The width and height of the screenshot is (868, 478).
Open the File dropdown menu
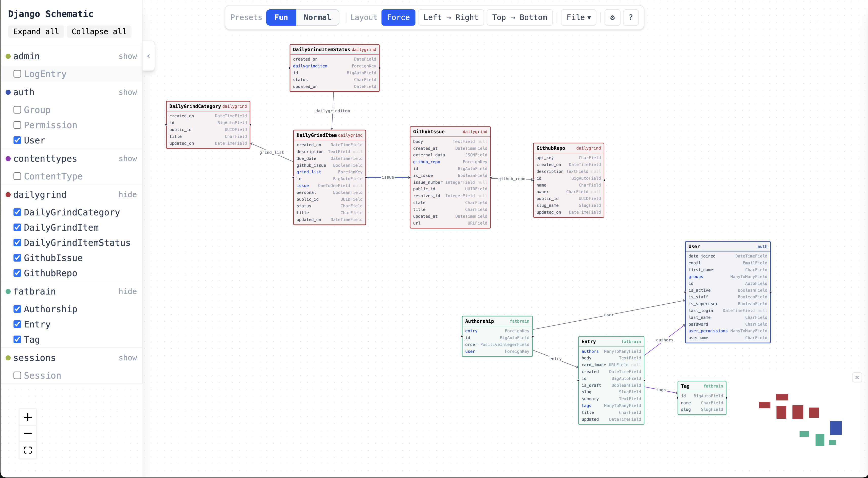(578, 17)
